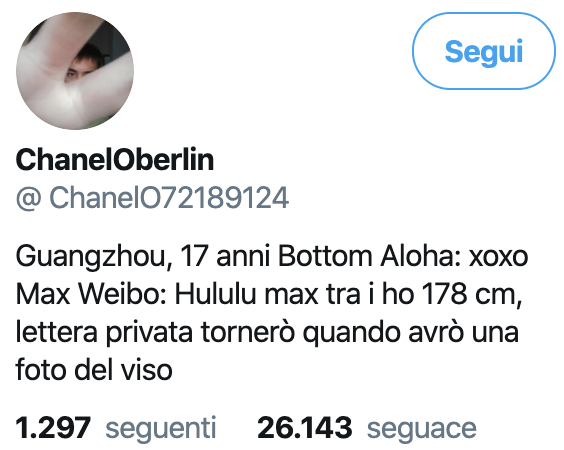Open the ChanelOberlin display name
The width and height of the screenshot is (564, 450).
115,160
